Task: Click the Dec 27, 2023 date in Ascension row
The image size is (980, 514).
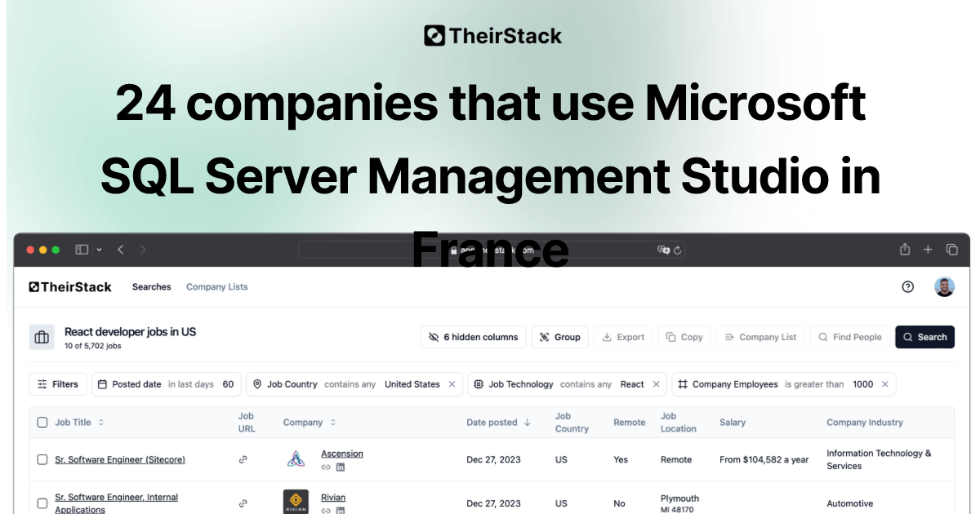Action: point(494,459)
